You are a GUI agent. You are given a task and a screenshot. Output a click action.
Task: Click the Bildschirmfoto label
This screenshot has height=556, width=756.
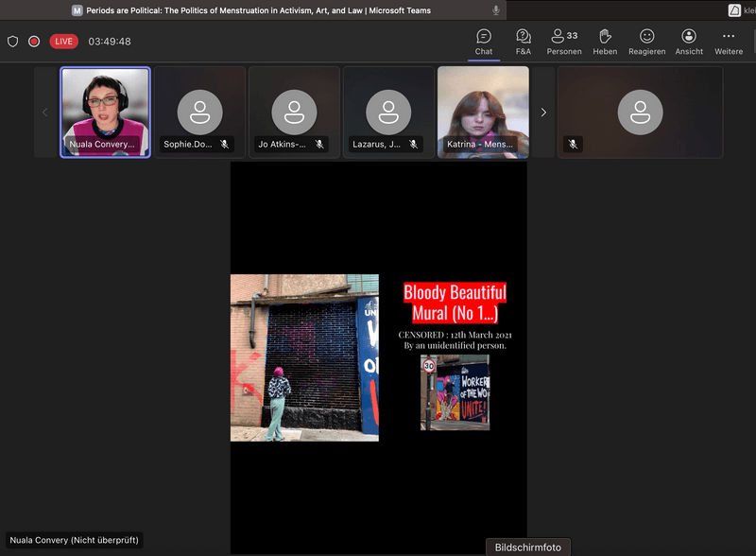click(x=528, y=547)
